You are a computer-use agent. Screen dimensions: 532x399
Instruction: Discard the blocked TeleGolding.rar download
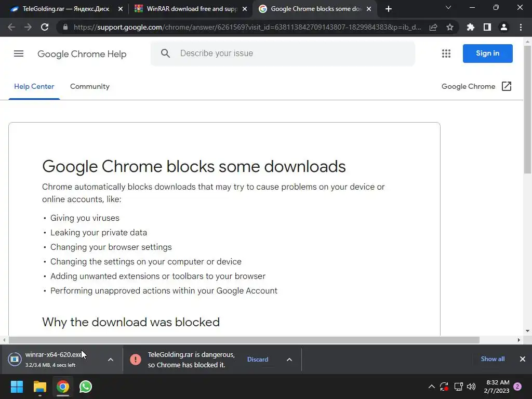[x=258, y=360]
